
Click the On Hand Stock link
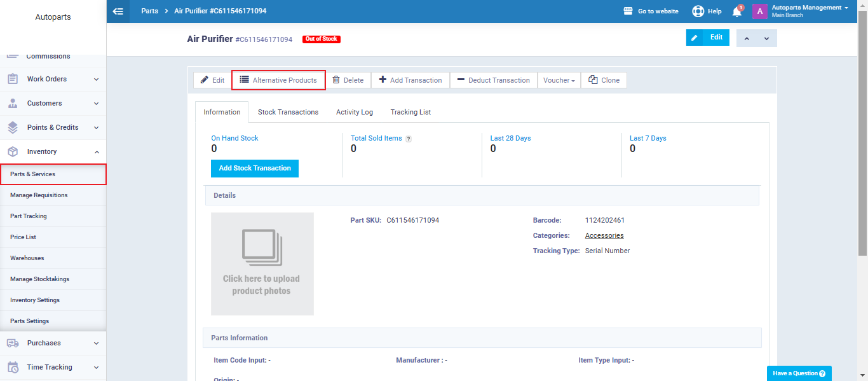pyautogui.click(x=234, y=138)
